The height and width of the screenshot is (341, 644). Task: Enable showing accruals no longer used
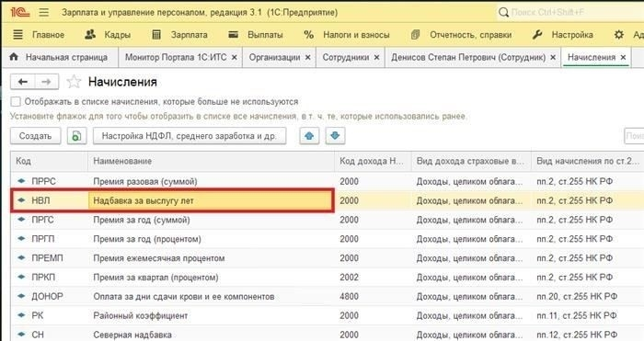pos(16,101)
